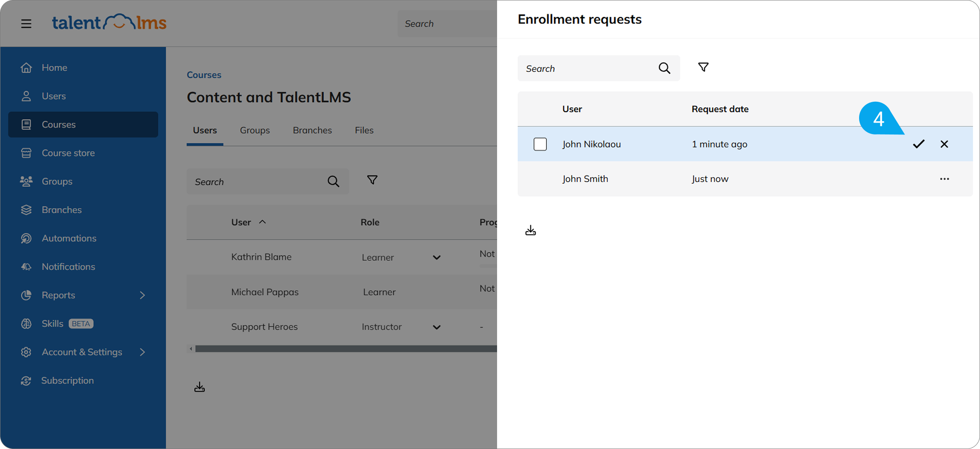The image size is (980, 449).
Task: Click the Skills BETA badge
Action: (x=81, y=324)
